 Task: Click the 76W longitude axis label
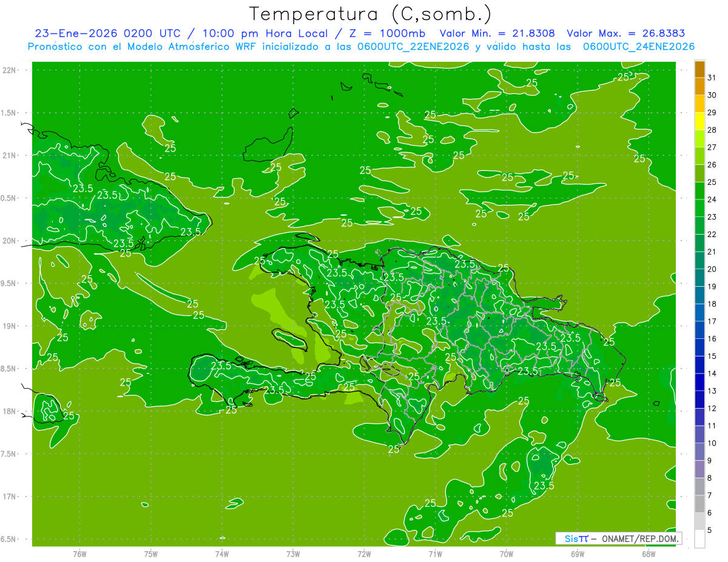[79, 554]
